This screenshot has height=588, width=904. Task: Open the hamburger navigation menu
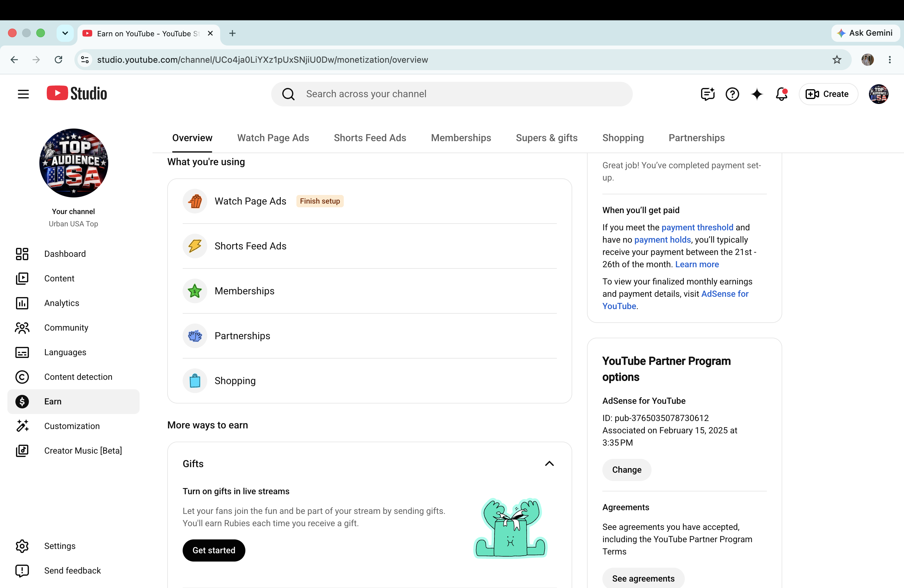pos(23,94)
